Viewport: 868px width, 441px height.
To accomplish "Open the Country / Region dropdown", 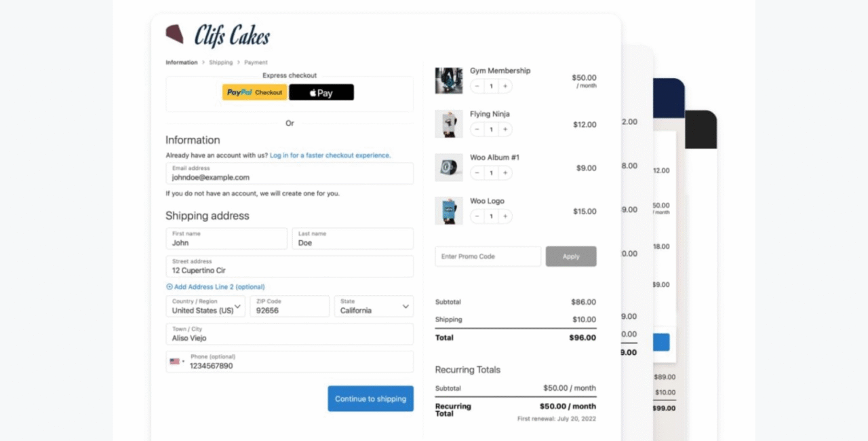I will [205, 307].
